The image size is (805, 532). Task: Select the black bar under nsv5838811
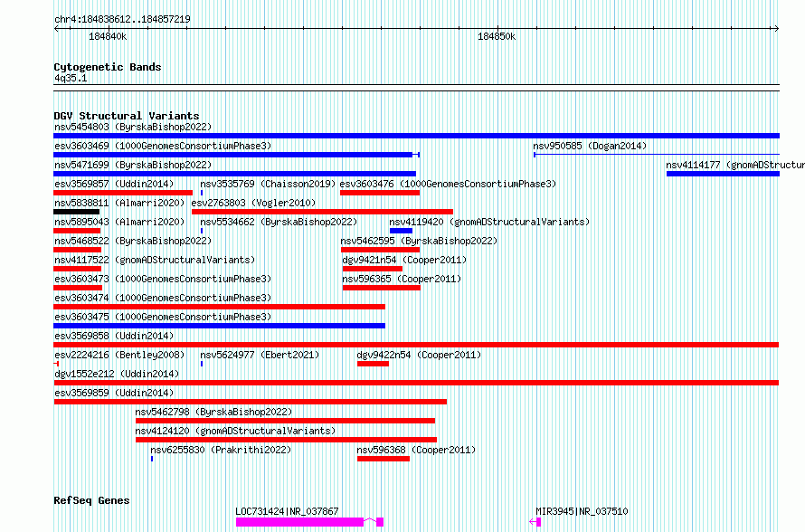[x=77, y=212]
